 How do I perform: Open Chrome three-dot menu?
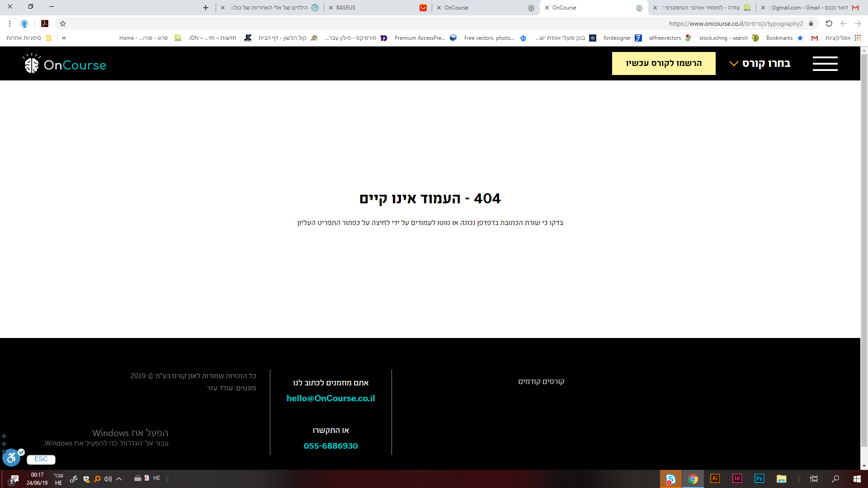tap(9, 23)
